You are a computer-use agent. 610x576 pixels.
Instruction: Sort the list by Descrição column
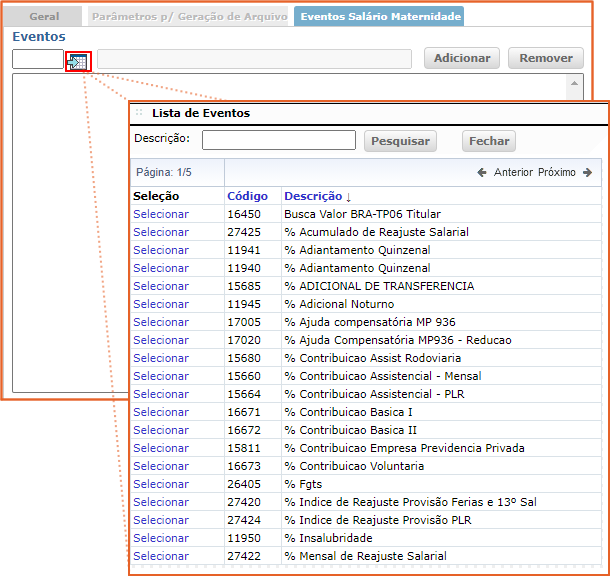(313, 196)
